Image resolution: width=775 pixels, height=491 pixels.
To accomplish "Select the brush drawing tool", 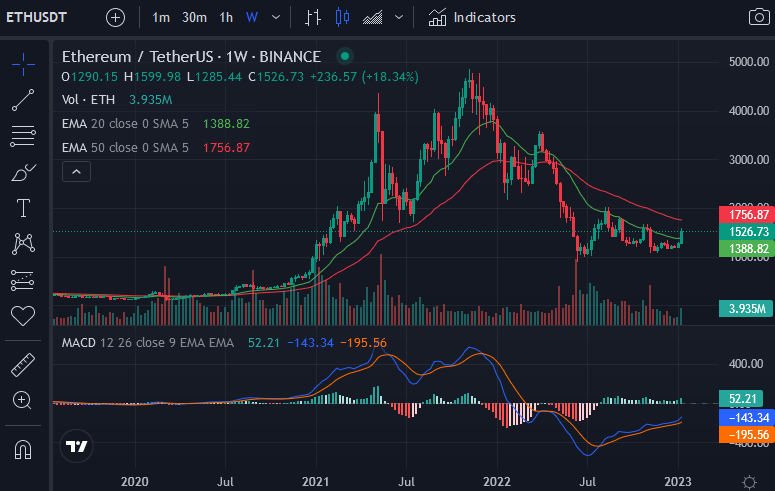I will click(23, 172).
